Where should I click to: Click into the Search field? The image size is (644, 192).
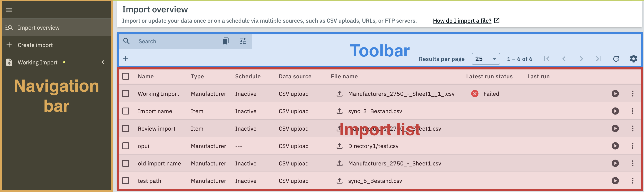[x=177, y=41]
